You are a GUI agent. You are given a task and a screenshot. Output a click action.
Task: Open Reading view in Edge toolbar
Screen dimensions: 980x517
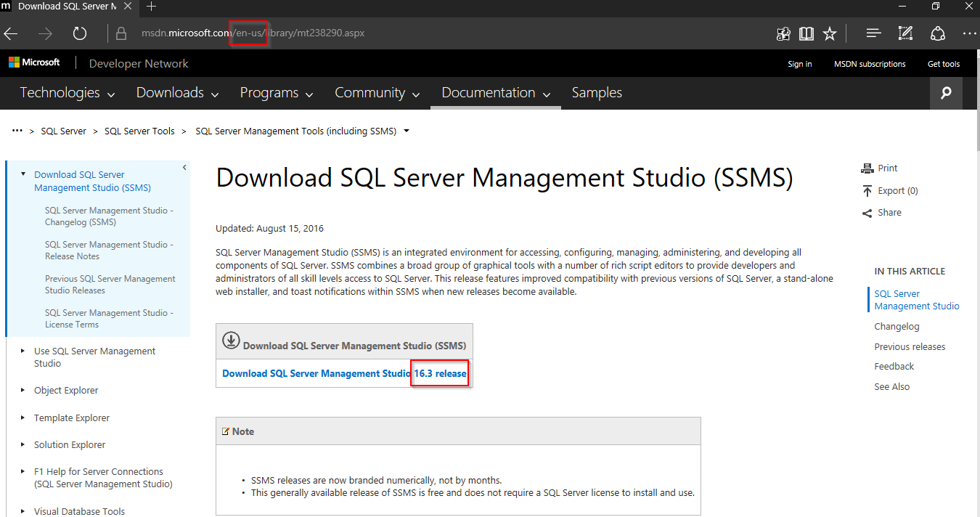806,33
